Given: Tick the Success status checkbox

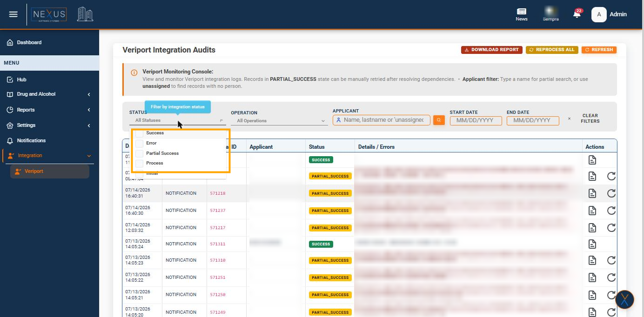Looking at the screenshot, I should coord(139,133).
